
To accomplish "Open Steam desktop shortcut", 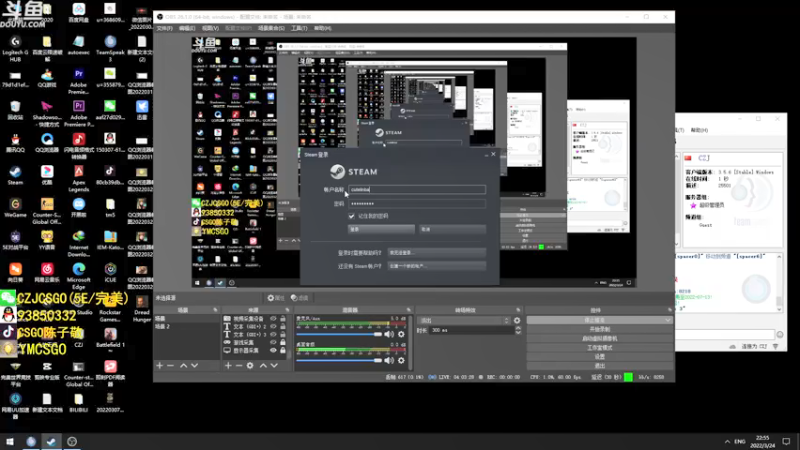I will click(15, 175).
